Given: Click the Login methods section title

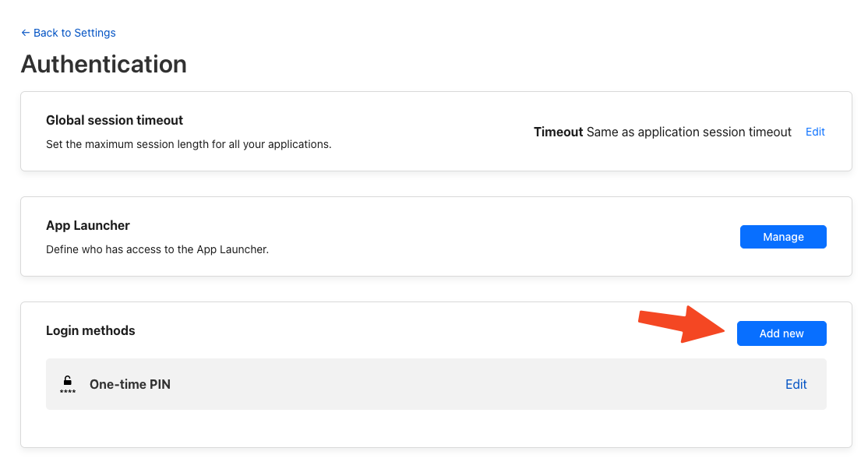Looking at the screenshot, I should (90, 330).
